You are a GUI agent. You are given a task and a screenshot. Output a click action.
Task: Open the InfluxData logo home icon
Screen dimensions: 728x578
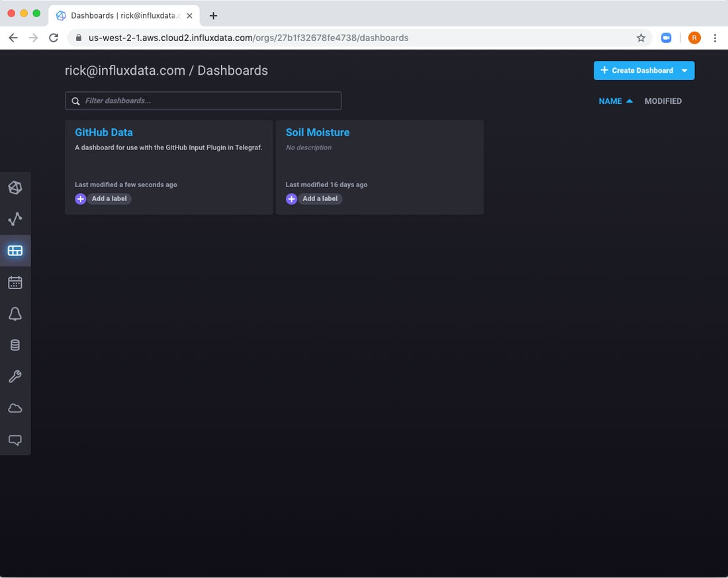15,188
